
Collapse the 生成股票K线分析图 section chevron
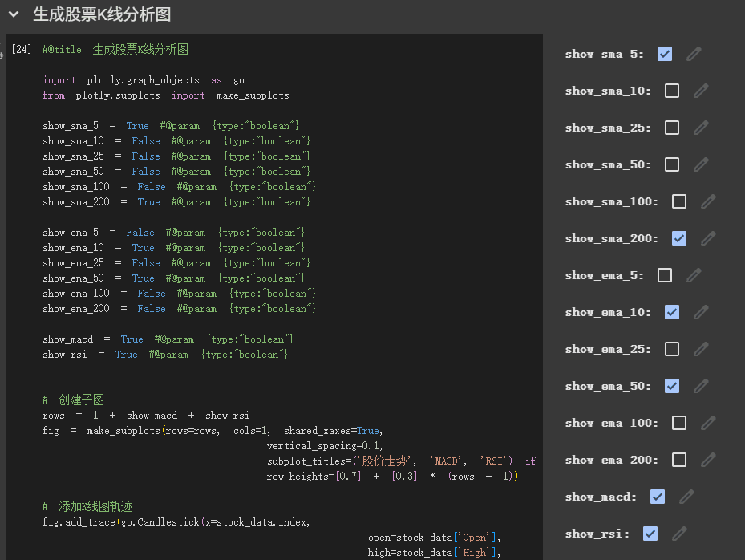[14, 14]
